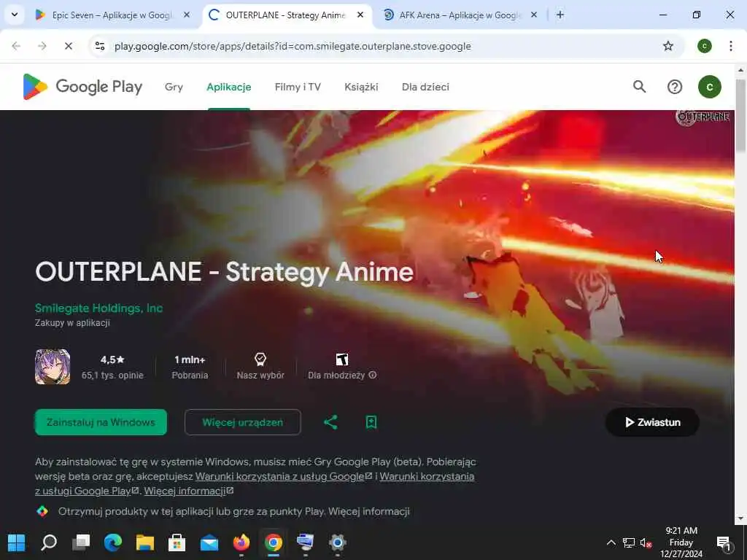Screen dimensions: 747x560
Task: Open the help center question mark icon
Action: [675, 87]
